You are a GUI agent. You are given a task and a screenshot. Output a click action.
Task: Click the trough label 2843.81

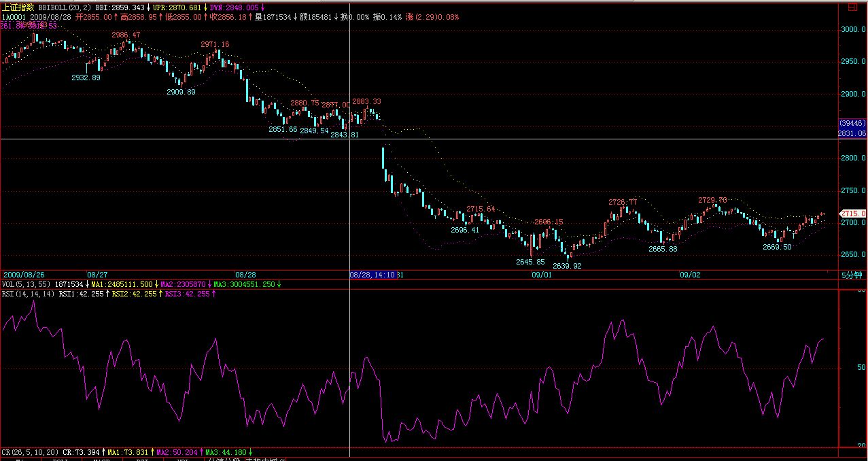coord(345,135)
